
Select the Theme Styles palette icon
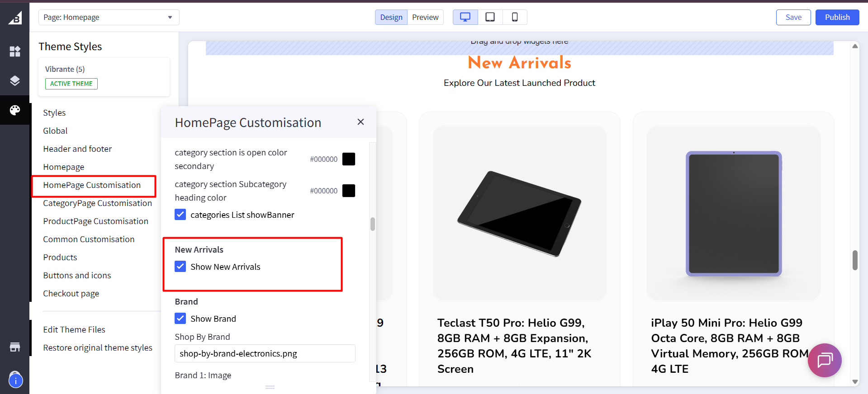coord(15,110)
